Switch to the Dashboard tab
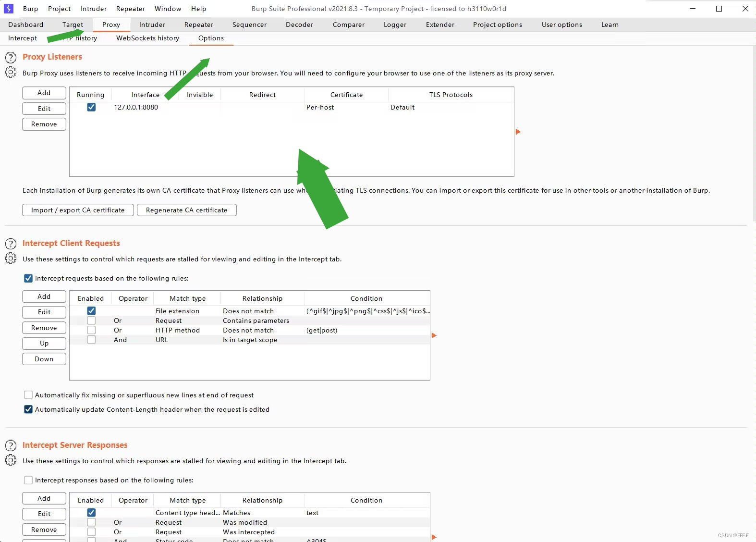Screen dimensions: 756x542 tap(26, 25)
